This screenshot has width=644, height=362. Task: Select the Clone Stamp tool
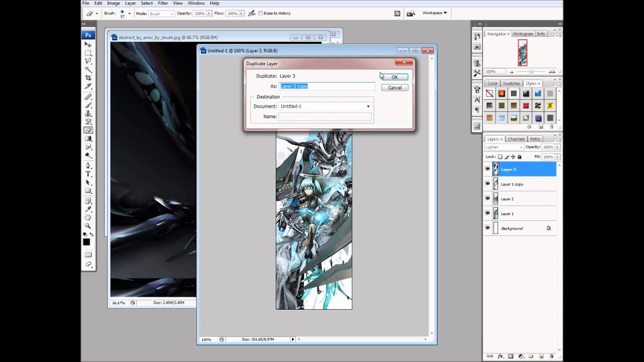pos(88,113)
